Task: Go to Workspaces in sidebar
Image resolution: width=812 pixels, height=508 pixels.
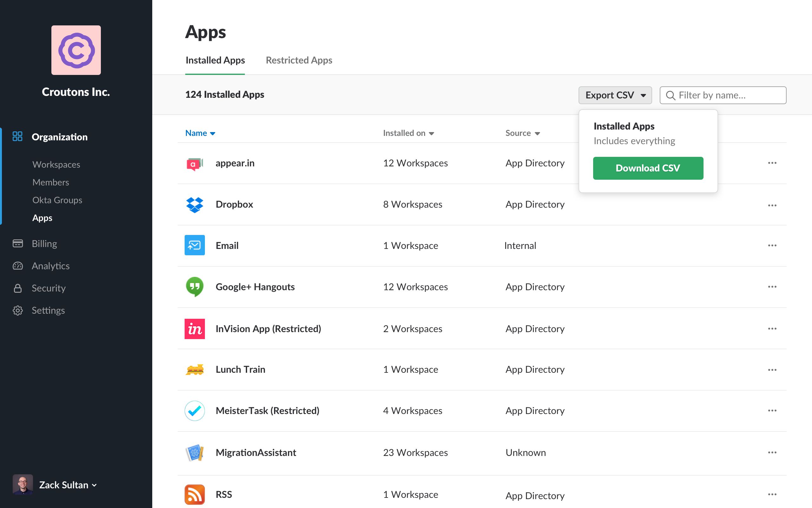Action: tap(56, 164)
